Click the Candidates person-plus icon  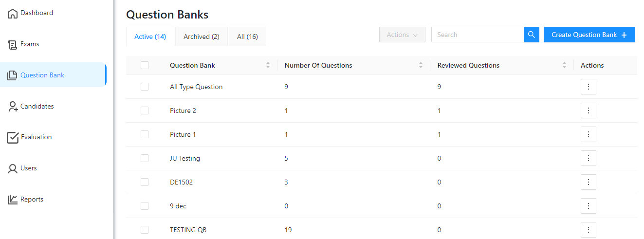(x=13, y=107)
